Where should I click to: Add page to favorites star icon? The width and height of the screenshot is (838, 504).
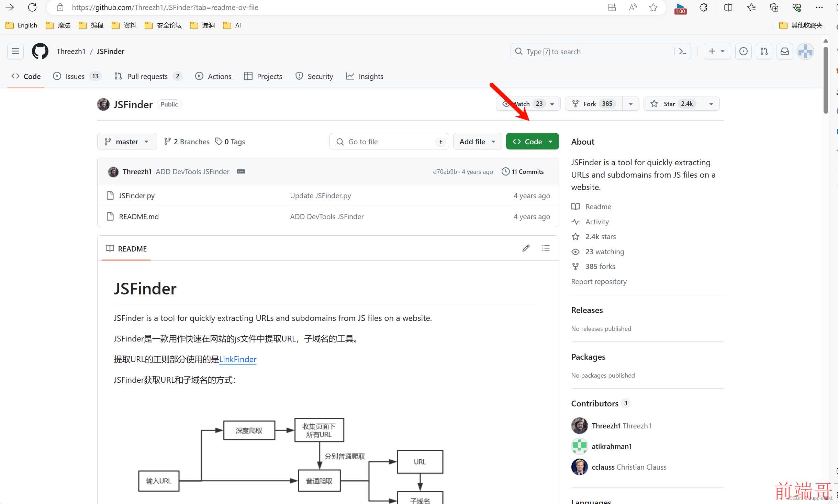click(653, 7)
